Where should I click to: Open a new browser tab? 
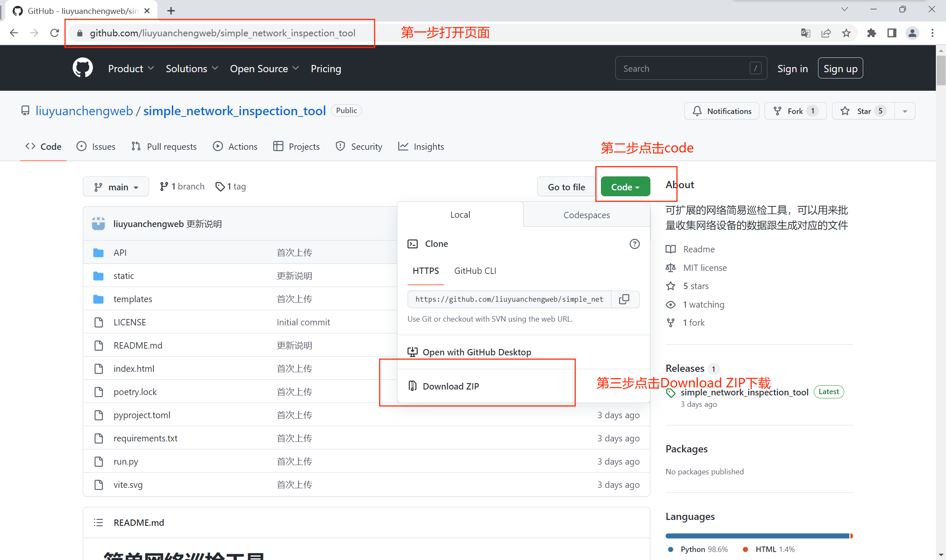click(x=171, y=11)
